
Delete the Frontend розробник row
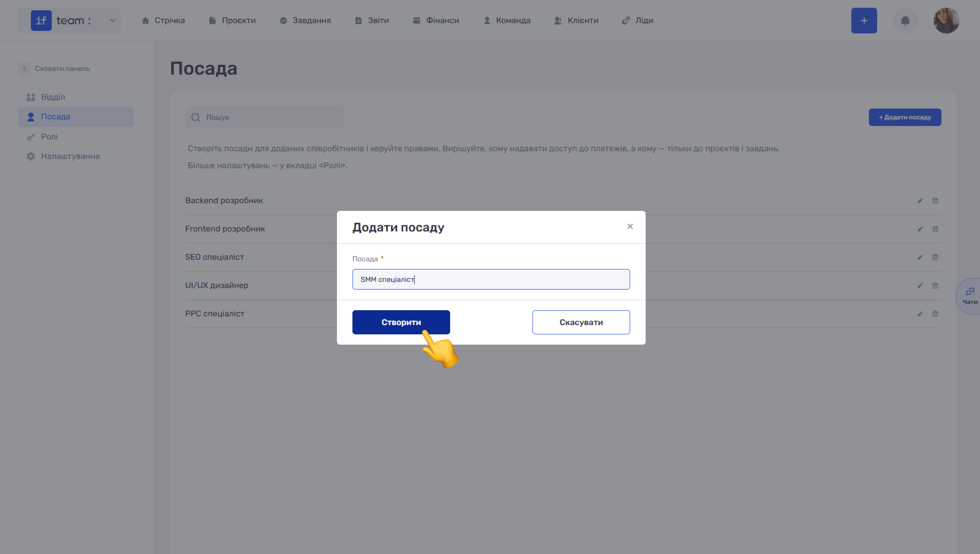coord(935,229)
